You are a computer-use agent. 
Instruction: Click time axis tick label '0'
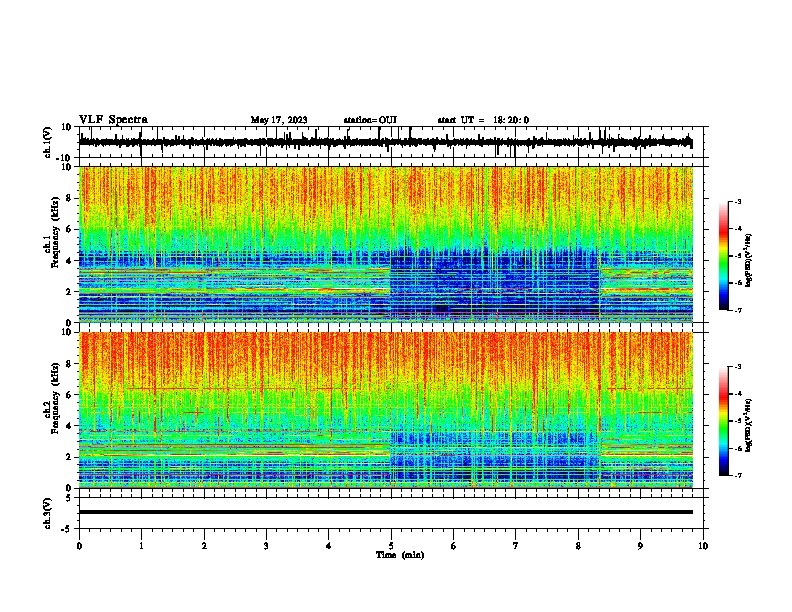79,546
